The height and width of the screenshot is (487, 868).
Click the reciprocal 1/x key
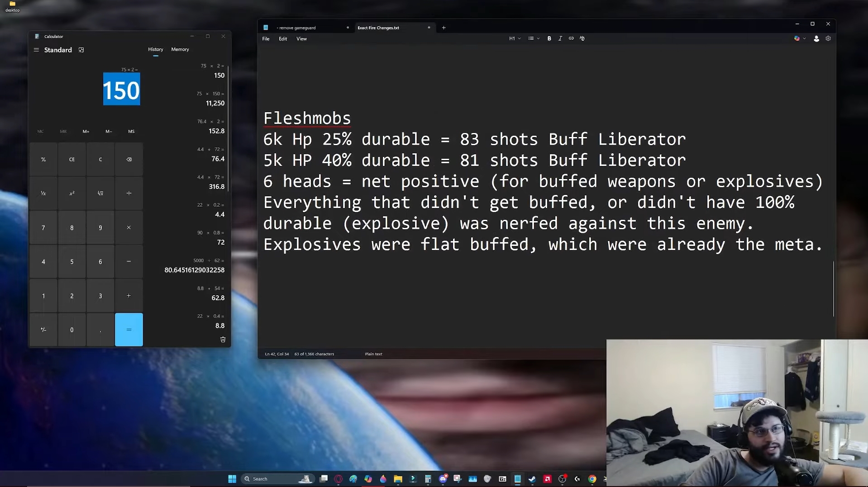tap(43, 193)
